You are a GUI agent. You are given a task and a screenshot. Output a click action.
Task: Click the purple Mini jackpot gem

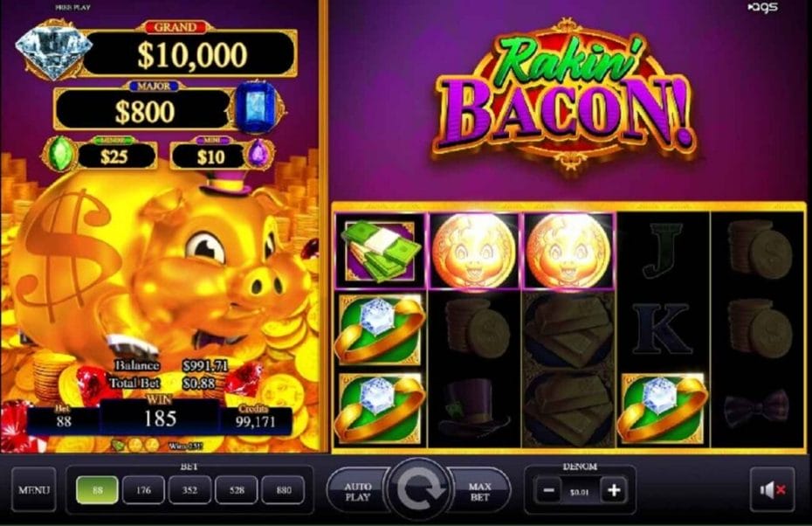click(258, 153)
